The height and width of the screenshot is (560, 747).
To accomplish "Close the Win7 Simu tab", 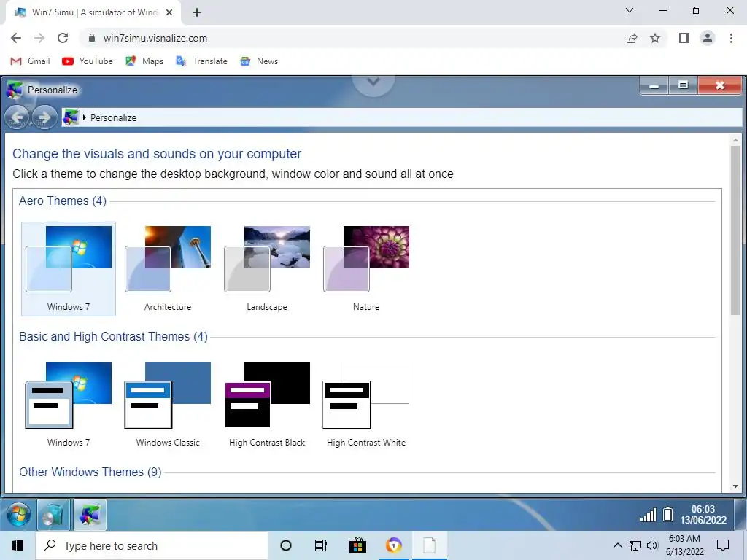I will (169, 12).
